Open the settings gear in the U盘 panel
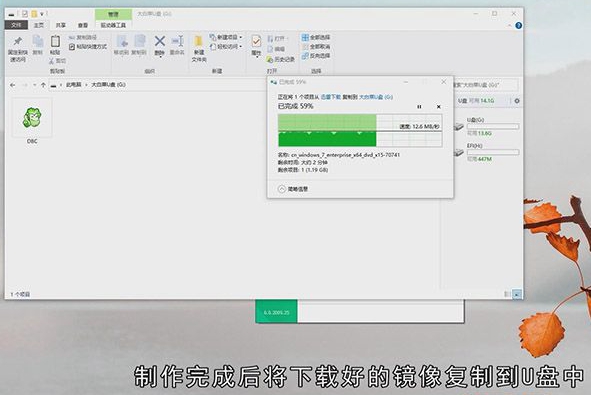591x395 pixels. tap(517, 101)
